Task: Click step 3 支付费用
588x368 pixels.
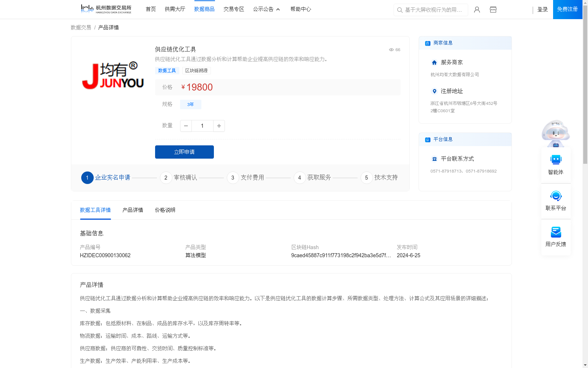Action: (x=245, y=178)
